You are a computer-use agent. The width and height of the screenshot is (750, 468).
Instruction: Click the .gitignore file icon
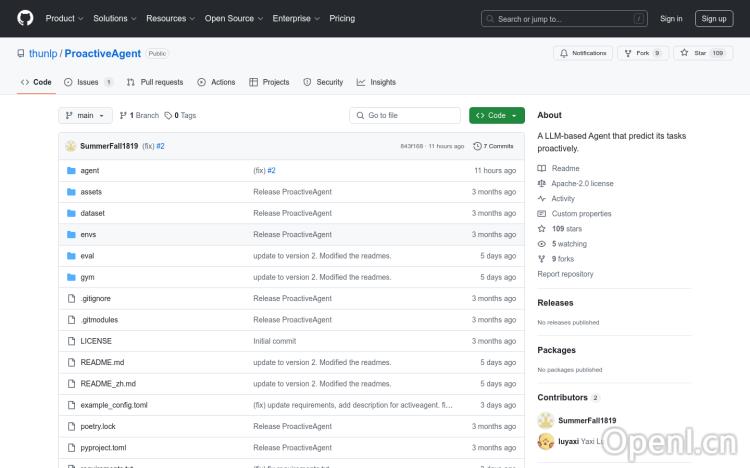(x=71, y=298)
